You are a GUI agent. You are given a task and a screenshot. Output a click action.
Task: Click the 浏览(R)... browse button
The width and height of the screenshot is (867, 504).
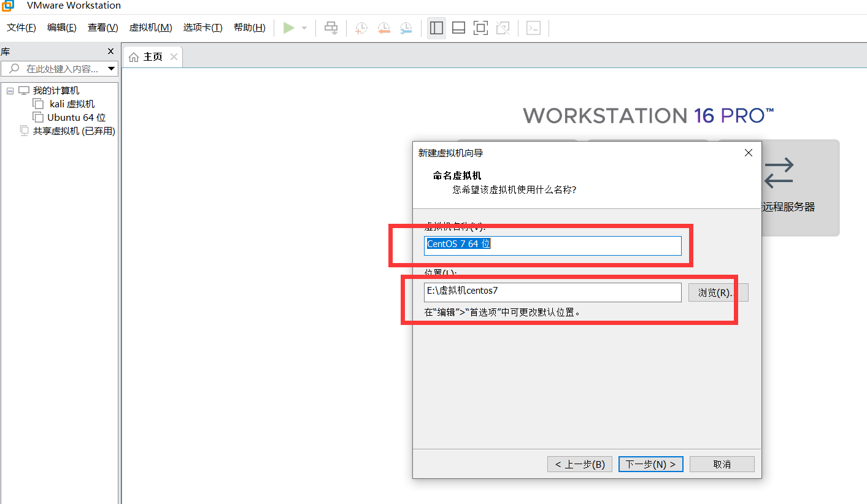719,292
